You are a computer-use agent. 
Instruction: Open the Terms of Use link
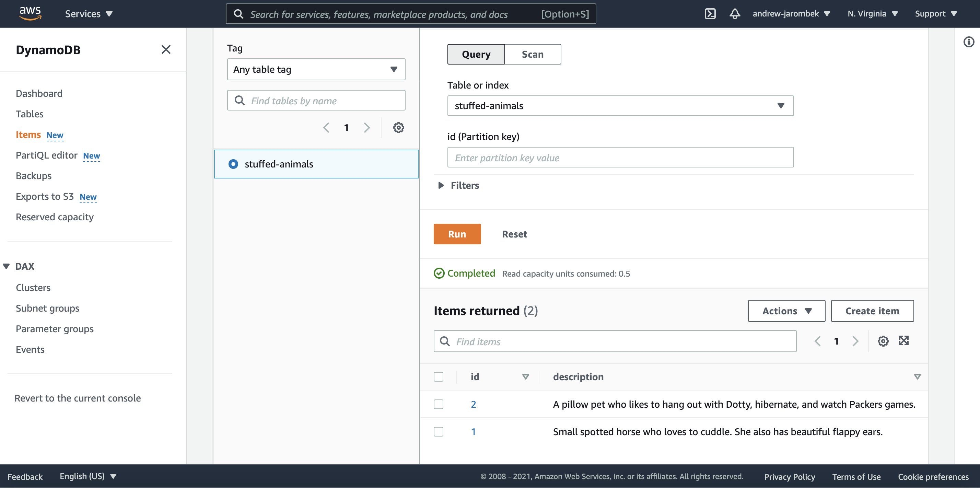click(856, 476)
